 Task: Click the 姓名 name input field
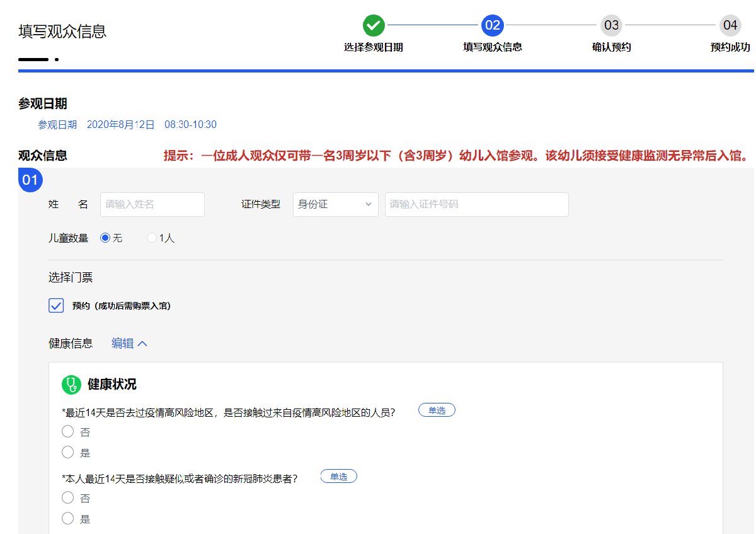152,205
